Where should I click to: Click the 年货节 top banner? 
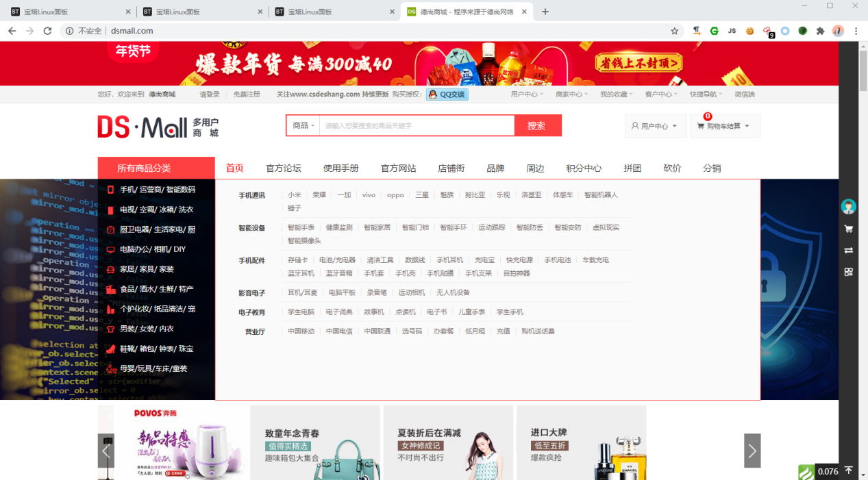pos(419,64)
